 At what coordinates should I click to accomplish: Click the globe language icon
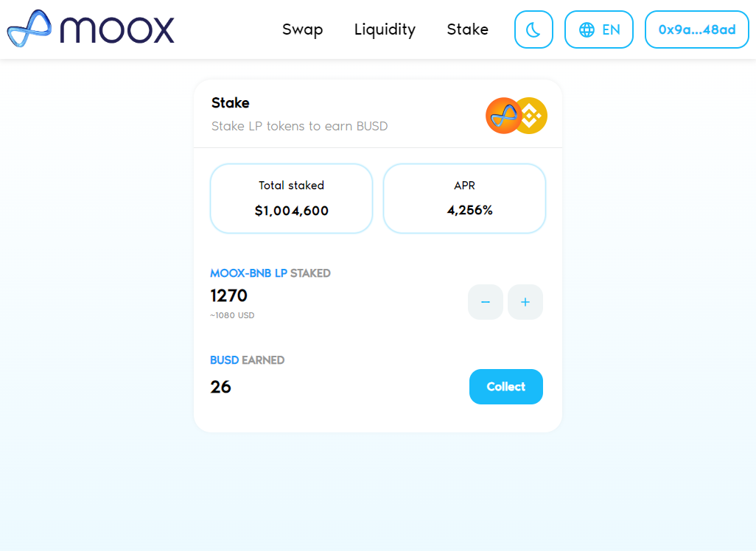(x=587, y=29)
